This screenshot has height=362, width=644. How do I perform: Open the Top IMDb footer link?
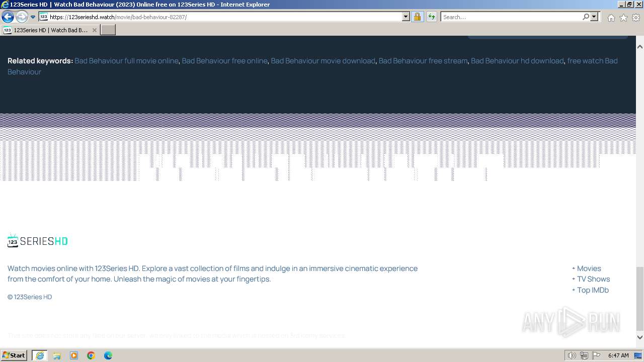pos(593,290)
